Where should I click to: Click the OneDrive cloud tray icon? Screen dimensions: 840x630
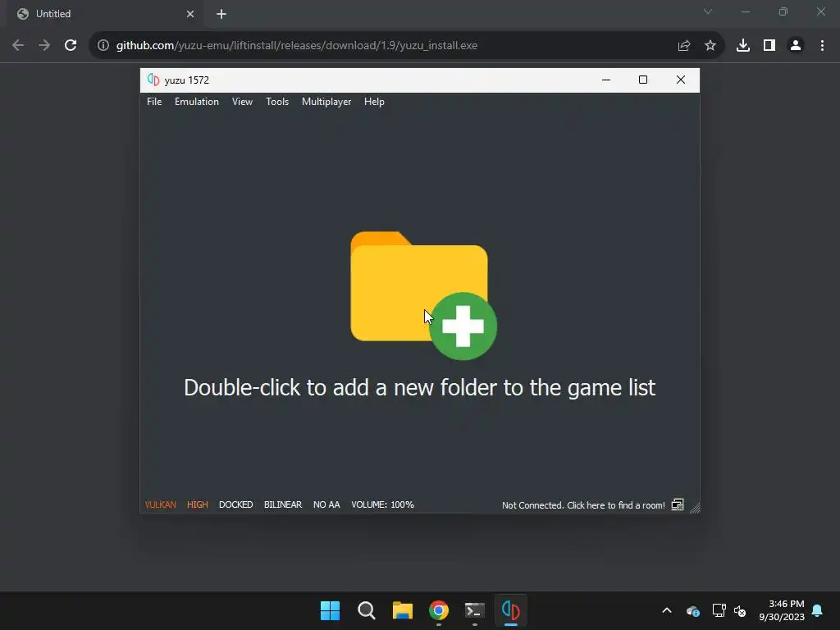[692, 610]
